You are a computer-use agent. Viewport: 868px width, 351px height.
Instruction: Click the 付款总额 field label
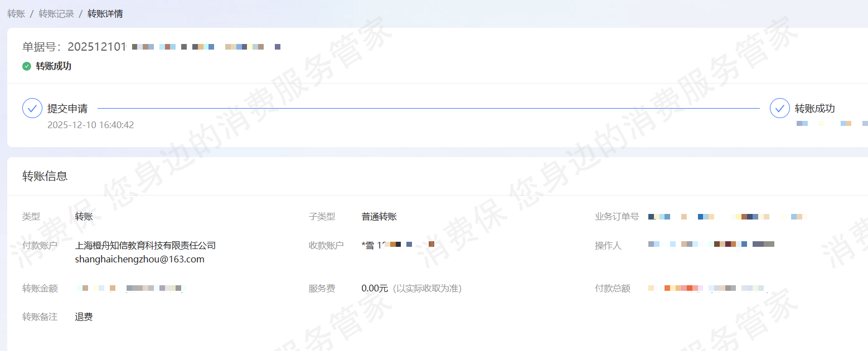coord(613,288)
